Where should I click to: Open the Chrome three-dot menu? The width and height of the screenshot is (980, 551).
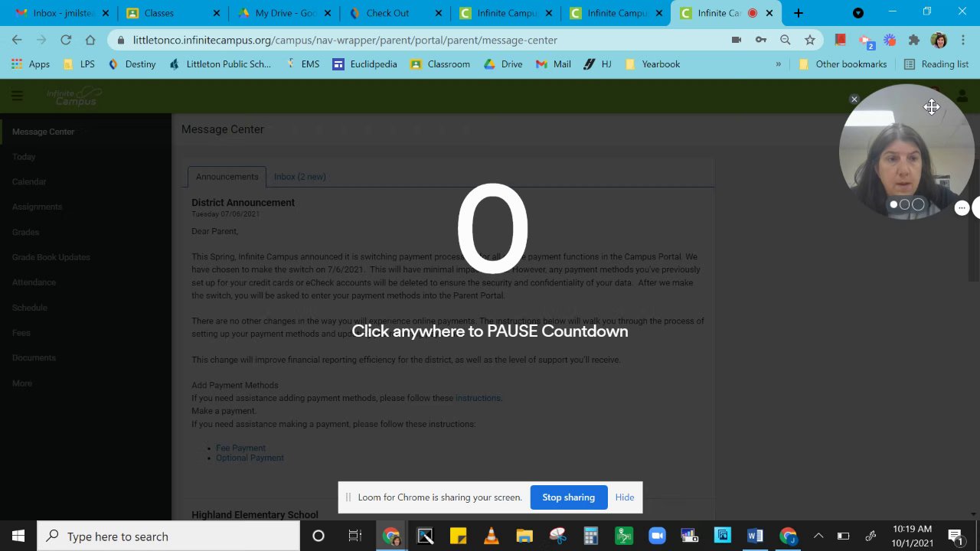(x=963, y=40)
